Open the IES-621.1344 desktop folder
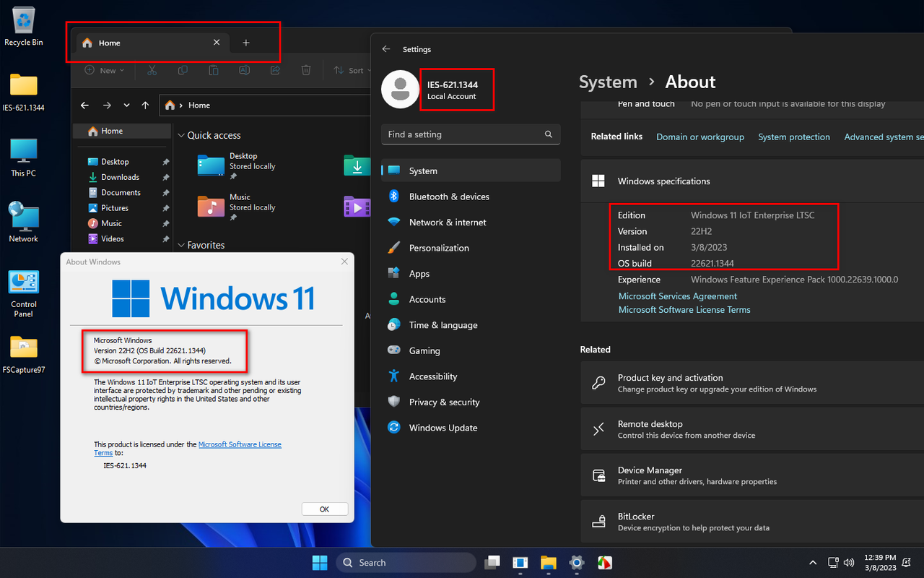This screenshot has width=924, height=578. pyautogui.click(x=24, y=92)
